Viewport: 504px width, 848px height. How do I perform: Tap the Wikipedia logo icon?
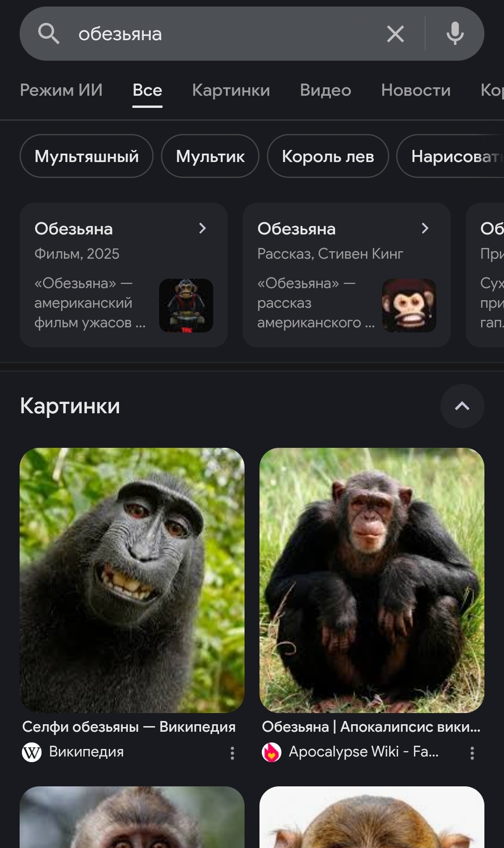[x=32, y=752]
